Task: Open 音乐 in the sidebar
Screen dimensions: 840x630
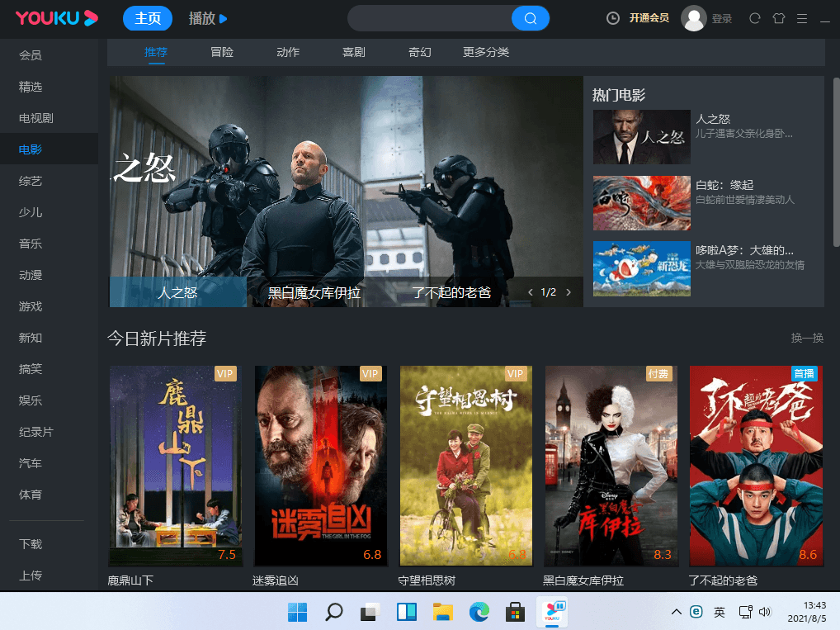Action: coord(31,244)
